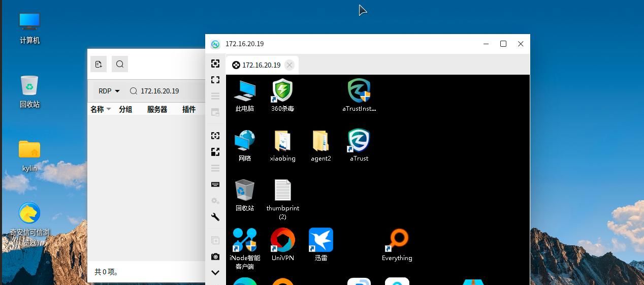644x285 pixels.
Task: Select the aTrustInst... installer icon
Action: (359, 96)
